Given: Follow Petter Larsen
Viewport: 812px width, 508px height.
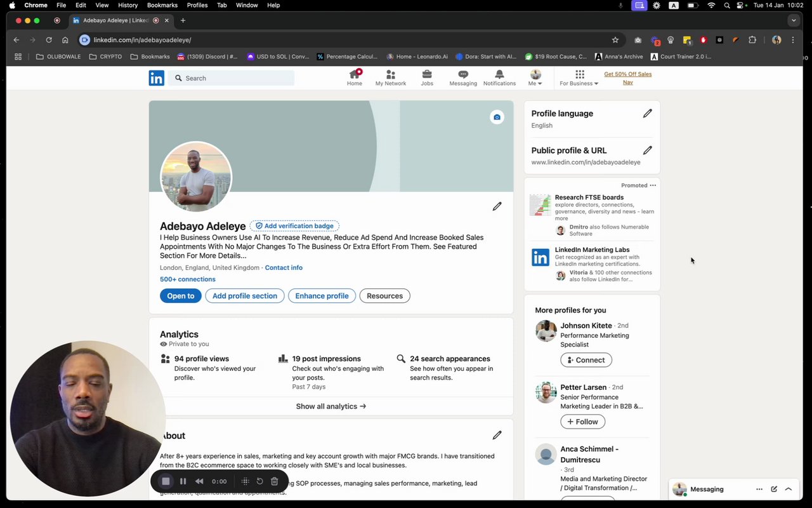Looking at the screenshot, I should 583,422.
